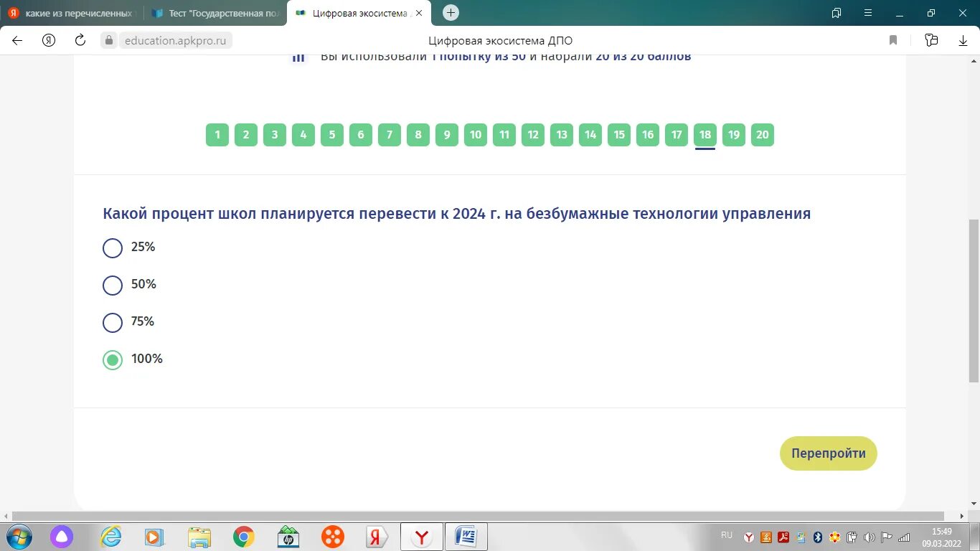Switch to the 'какие из перечисленных' tab
Screen dimensions: 980x551
point(71,13)
